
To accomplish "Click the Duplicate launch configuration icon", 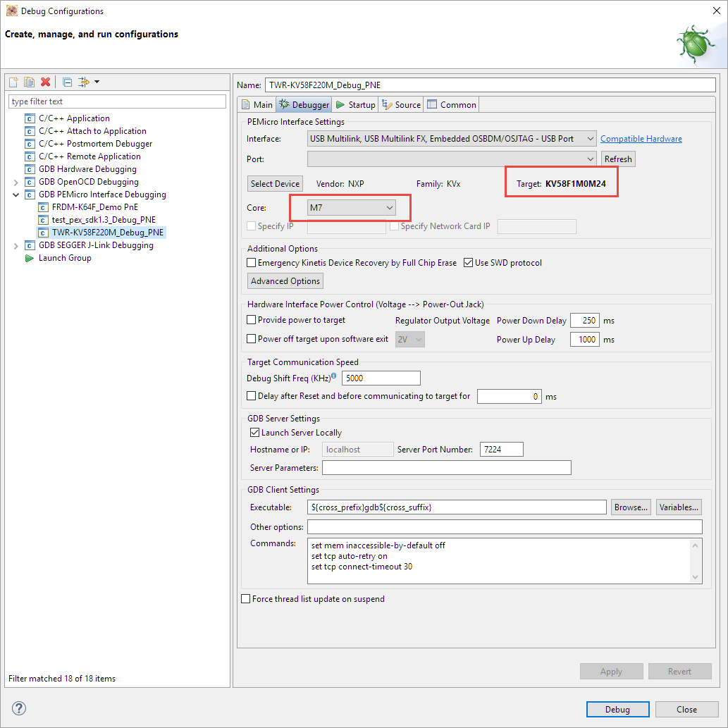I will [29, 82].
